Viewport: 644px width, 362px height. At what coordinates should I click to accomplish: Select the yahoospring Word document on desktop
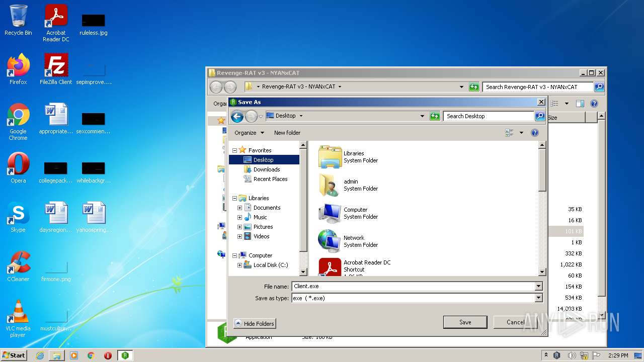94,217
